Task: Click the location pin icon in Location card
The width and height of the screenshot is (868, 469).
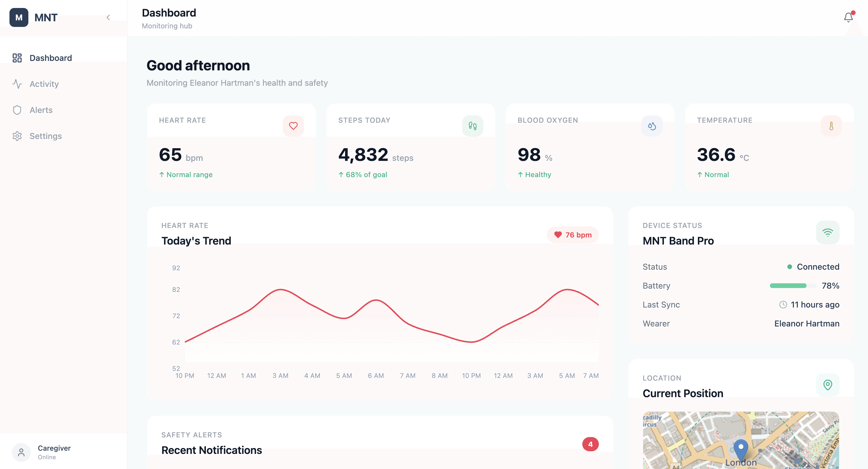Action: coord(828,385)
